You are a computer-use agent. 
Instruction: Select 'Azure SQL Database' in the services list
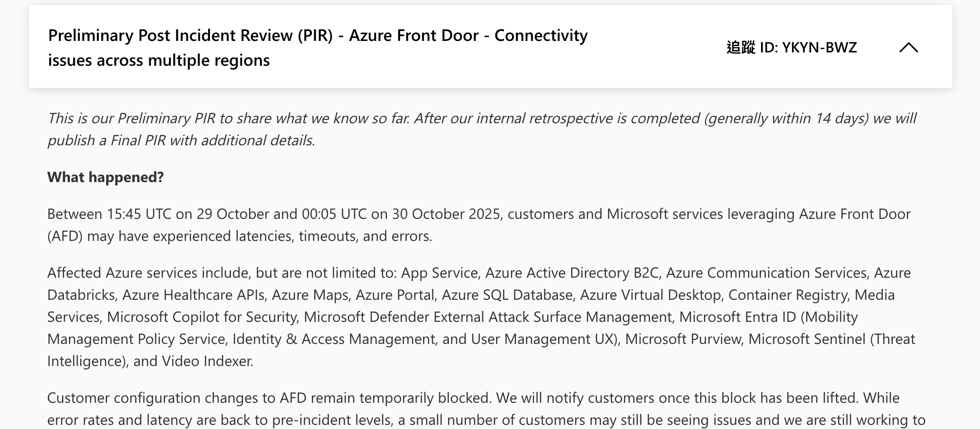click(x=507, y=294)
